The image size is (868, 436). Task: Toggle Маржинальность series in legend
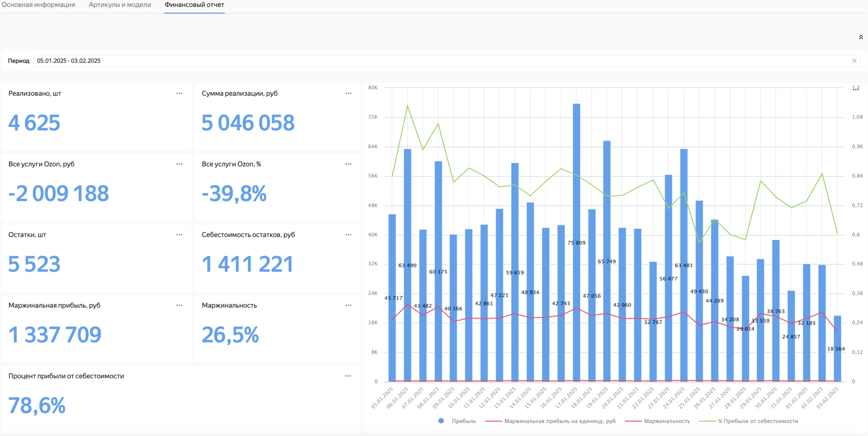pyautogui.click(x=657, y=421)
